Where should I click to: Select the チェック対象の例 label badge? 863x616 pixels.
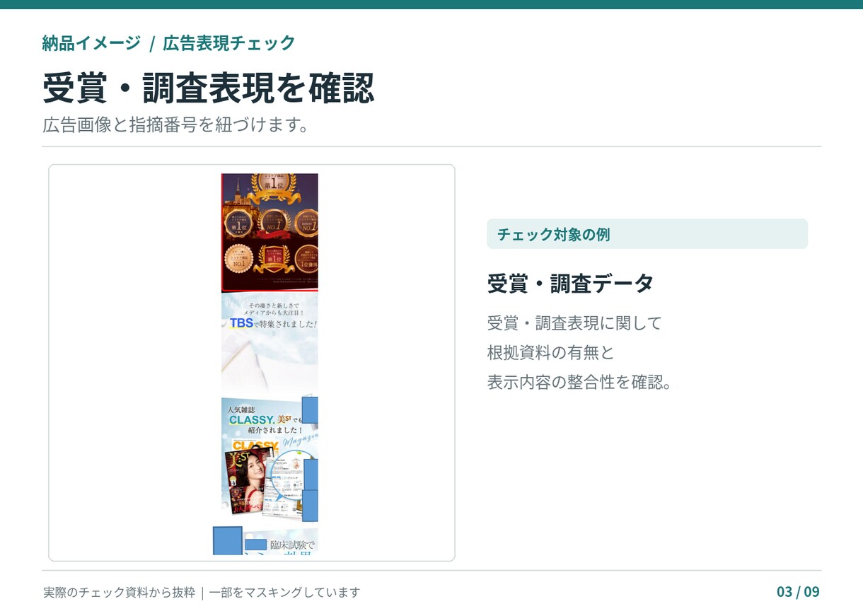647,234
